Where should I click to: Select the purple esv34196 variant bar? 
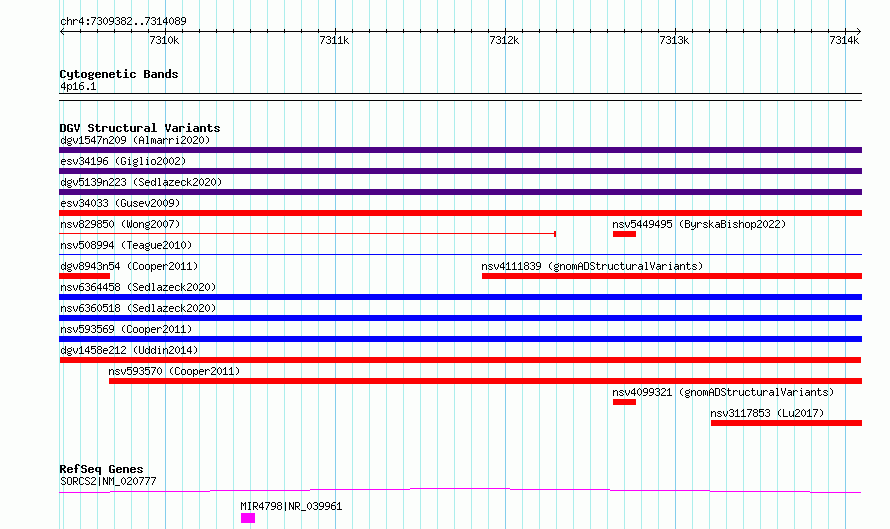point(460,171)
